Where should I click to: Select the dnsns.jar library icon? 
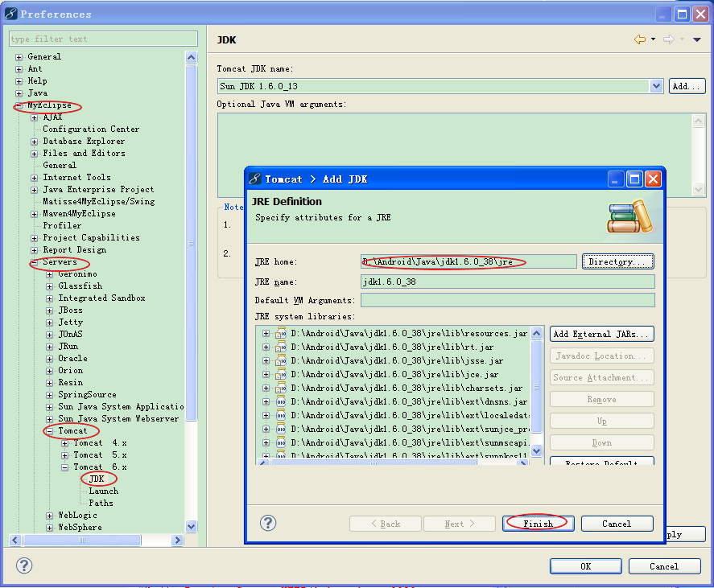(x=280, y=401)
